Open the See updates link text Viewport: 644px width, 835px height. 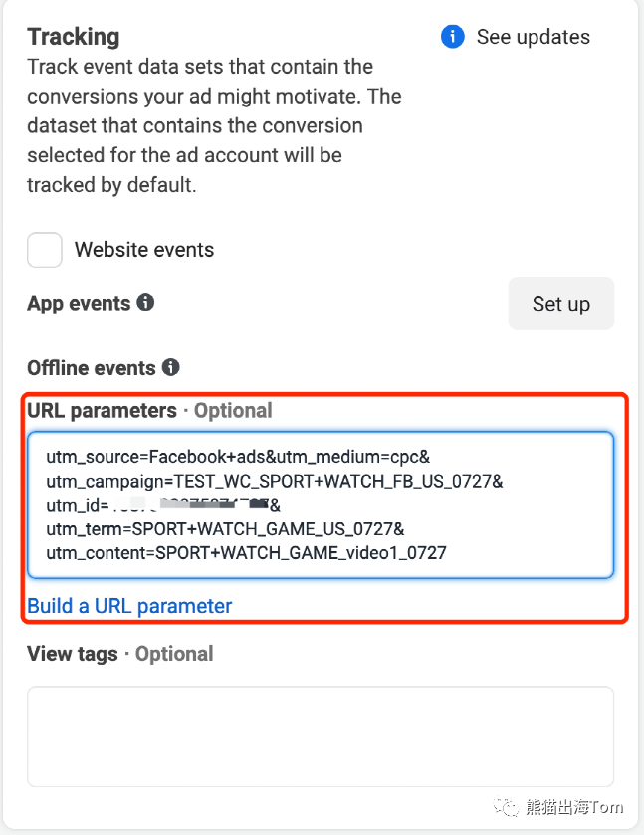[x=533, y=38]
